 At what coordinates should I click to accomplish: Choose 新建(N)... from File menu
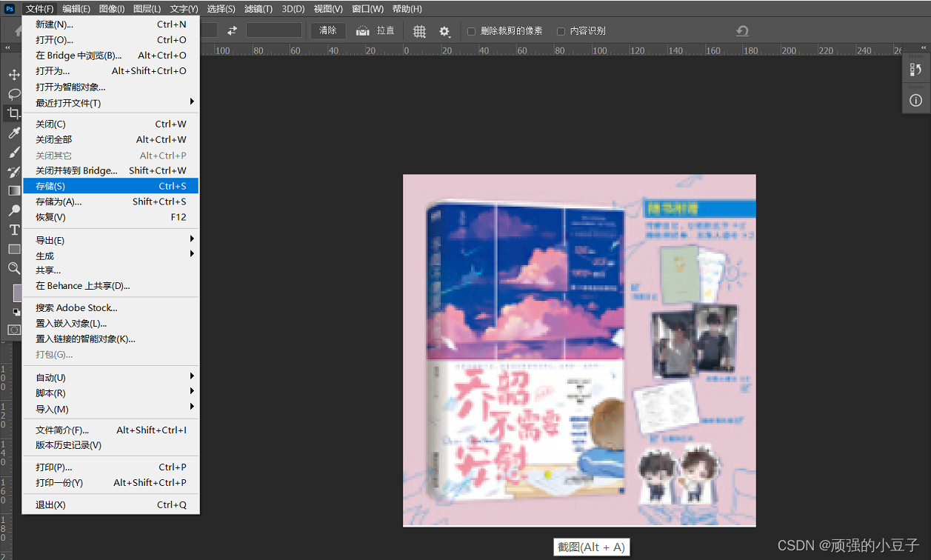pos(111,24)
